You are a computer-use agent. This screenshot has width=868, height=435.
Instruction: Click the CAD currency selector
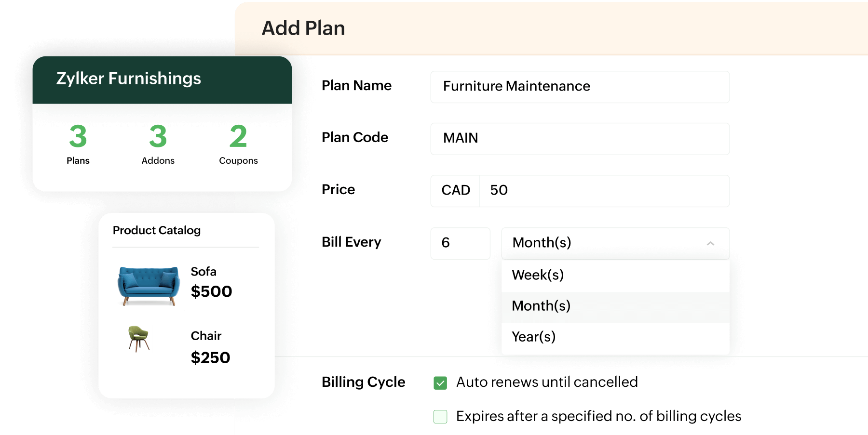click(455, 191)
